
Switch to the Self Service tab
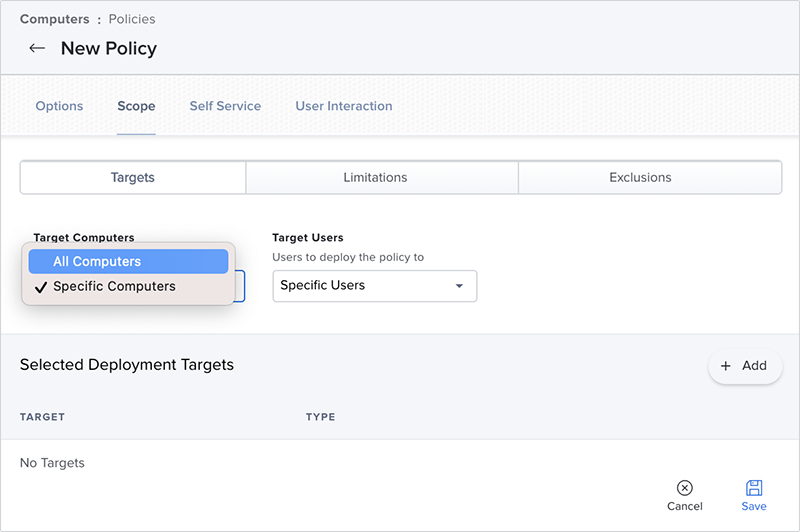(225, 106)
